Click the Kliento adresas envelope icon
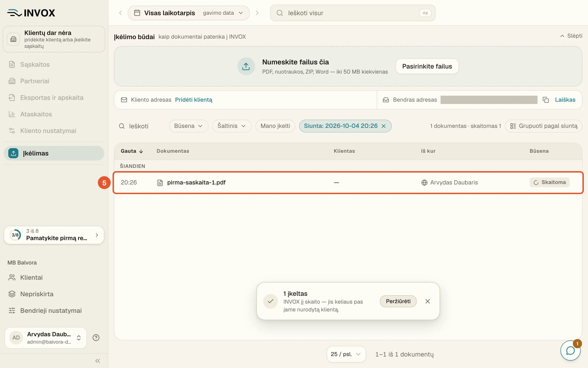The width and height of the screenshot is (588, 368). (x=124, y=100)
